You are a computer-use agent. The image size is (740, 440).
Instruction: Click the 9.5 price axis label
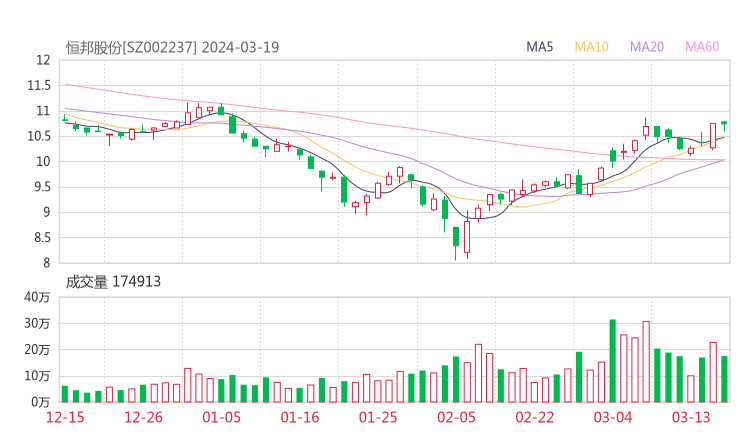coord(42,187)
